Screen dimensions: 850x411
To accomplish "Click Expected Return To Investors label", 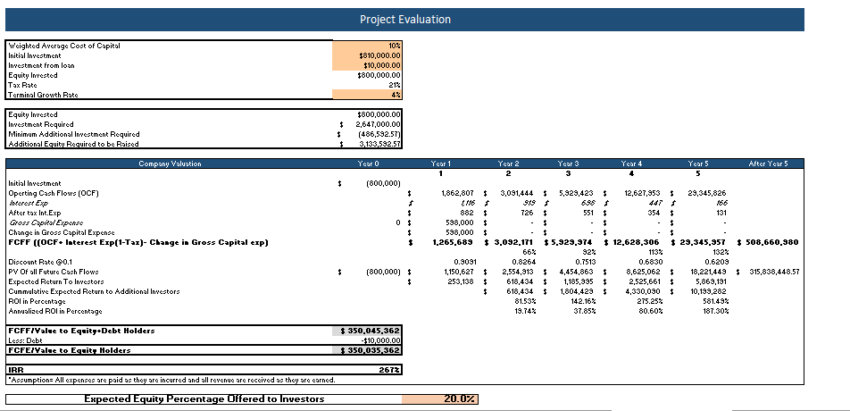I will [56, 281].
